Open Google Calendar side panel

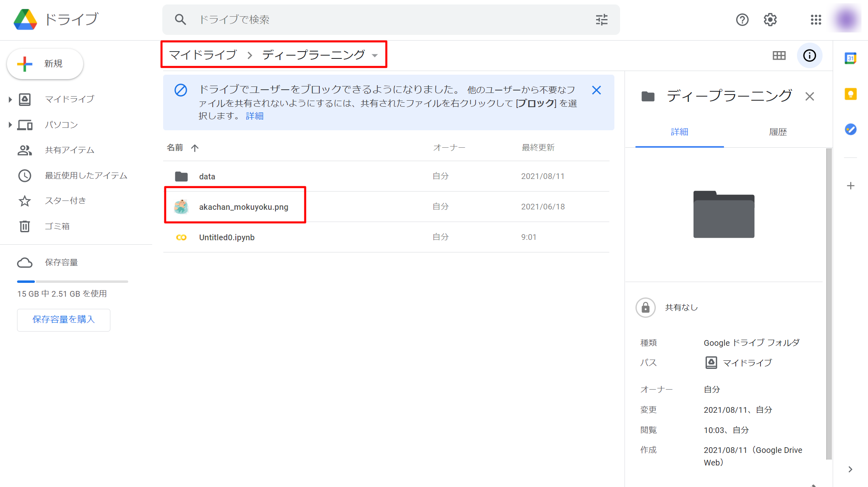pyautogui.click(x=851, y=58)
